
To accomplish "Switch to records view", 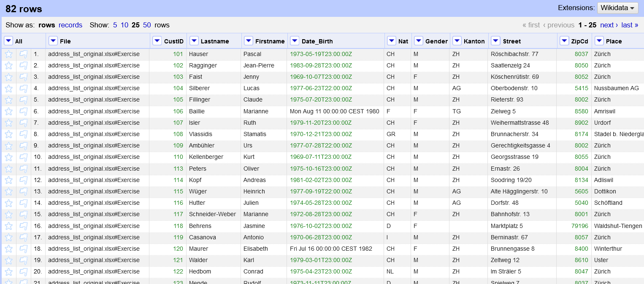I will pos(70,25).
